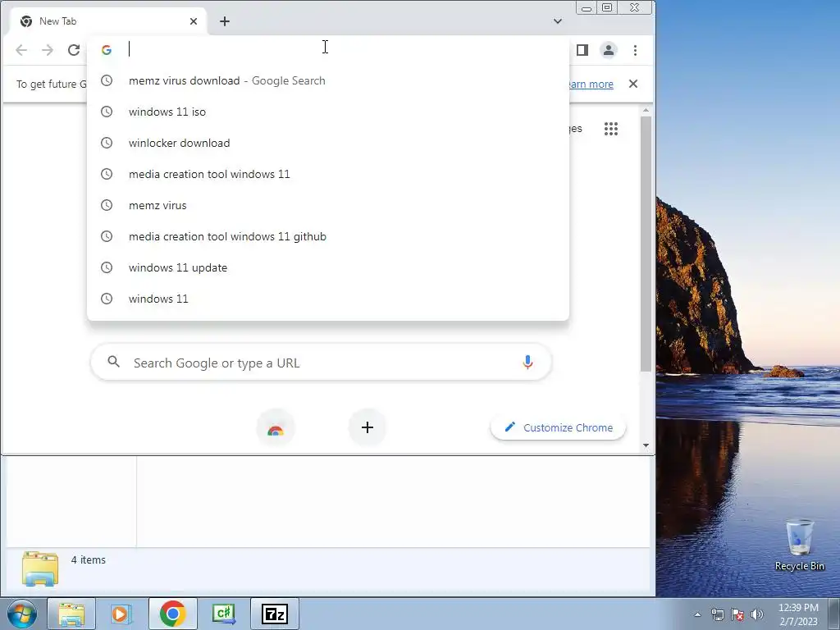Choose 'memz virus download' suggestion
This screenshot has width=840, height=630.
click(x=328, y=80)
